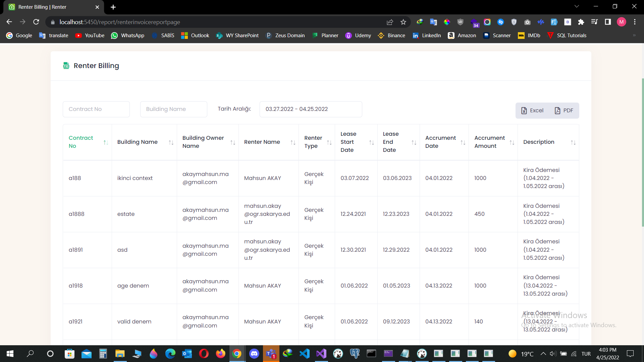Focus the Contract No filter field

pos(96,109)
